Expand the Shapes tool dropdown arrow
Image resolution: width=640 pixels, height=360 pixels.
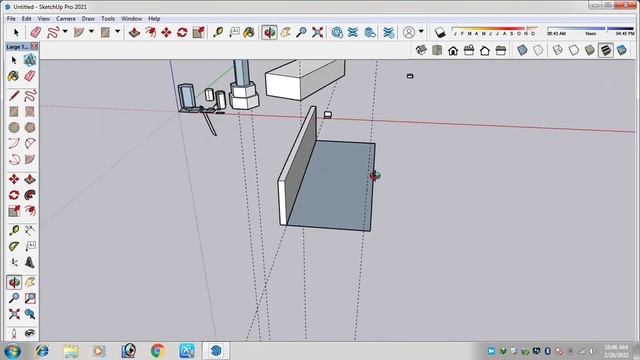coord(118,31)
